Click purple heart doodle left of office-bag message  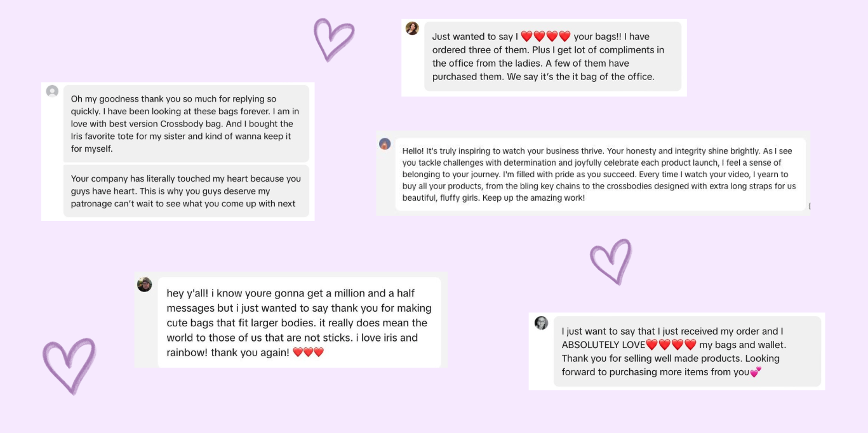(334, 38)
